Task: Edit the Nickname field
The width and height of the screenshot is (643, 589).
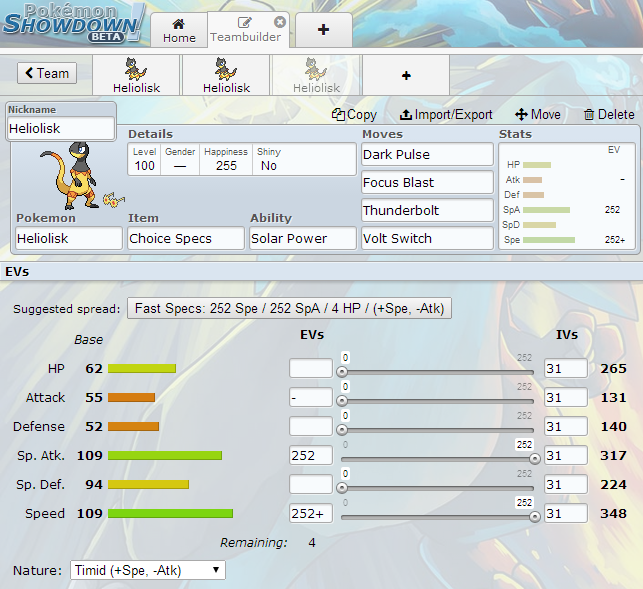Action: pyautogui.click(x=61, y=128)
